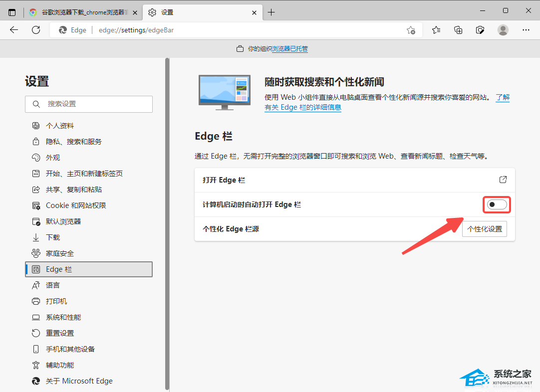Image resolution: width=540 pixels, height=392 pixels.
Task: Add this page to favorites star icon
Action: pyautogui.click(x=410, y=30)
